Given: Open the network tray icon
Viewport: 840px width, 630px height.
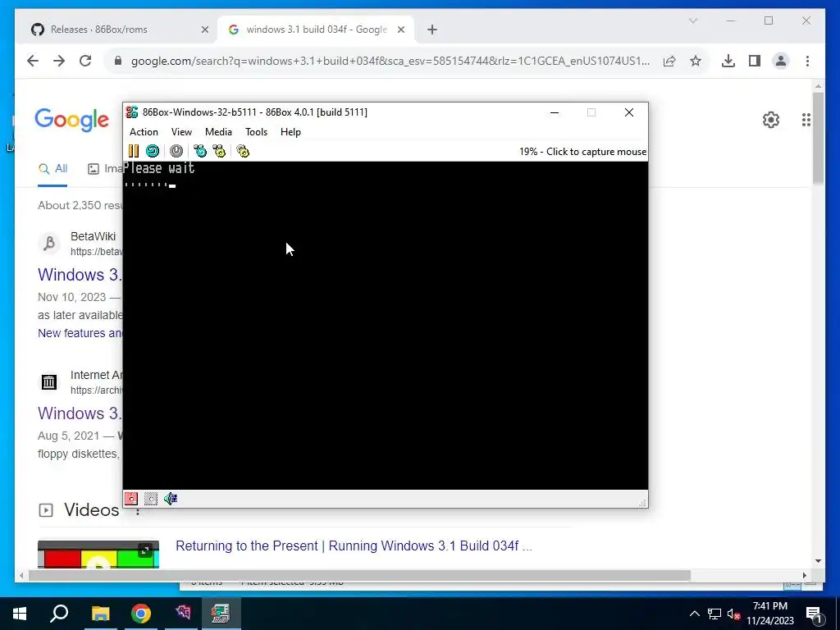Looking at the screenshot, I should tap(714, 614).
